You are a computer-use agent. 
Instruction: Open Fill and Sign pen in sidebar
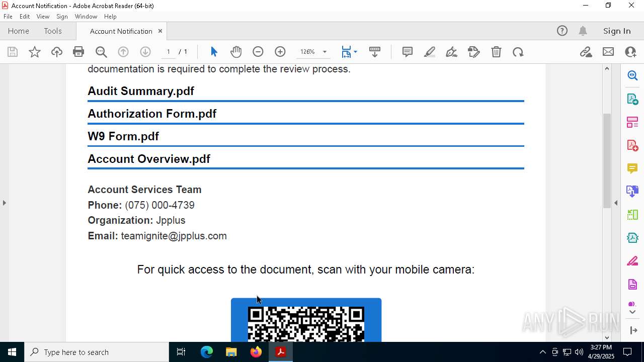(x=632, y=261)
